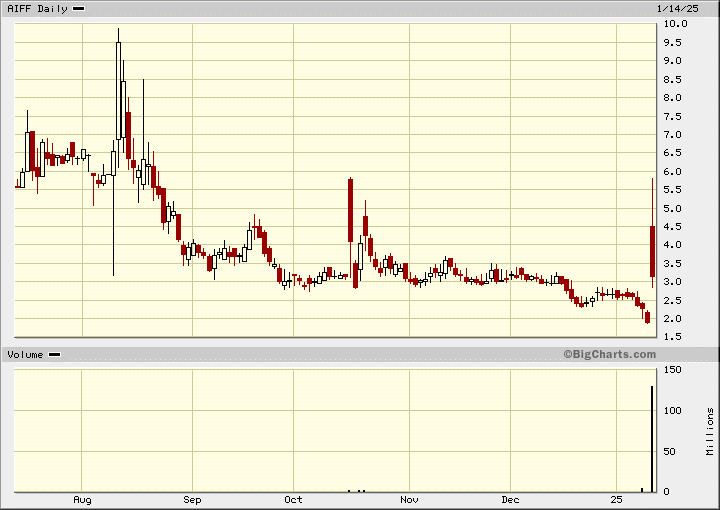Click the 8.0 price axis label
The image size is (720, 510).
(x=672, y=97)
